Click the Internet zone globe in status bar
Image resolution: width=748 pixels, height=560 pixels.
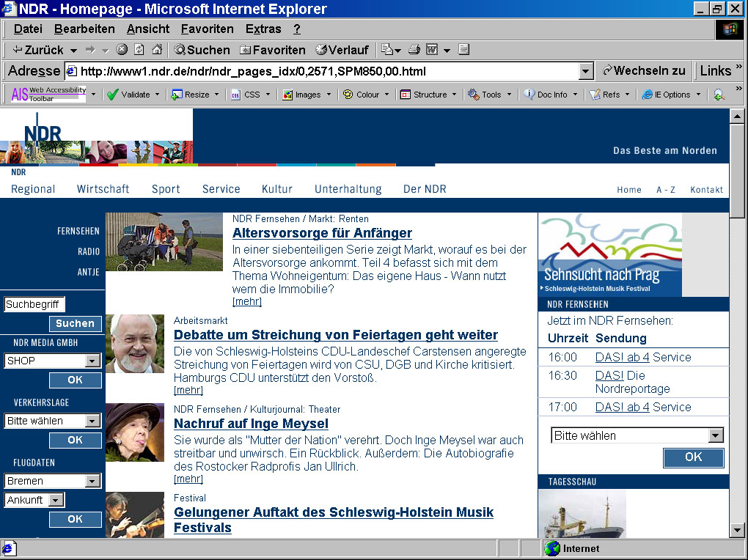tap(552, 548)
